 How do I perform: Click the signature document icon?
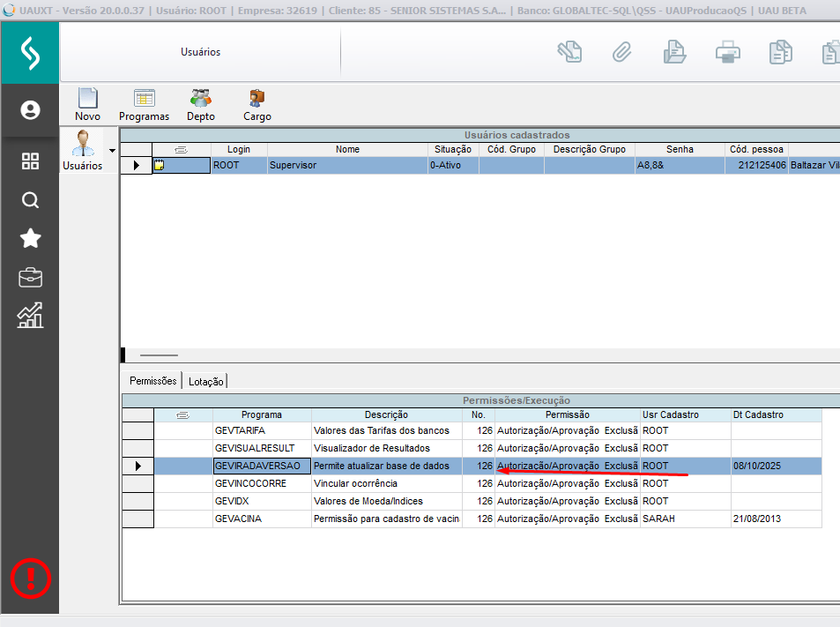point(569,52)
